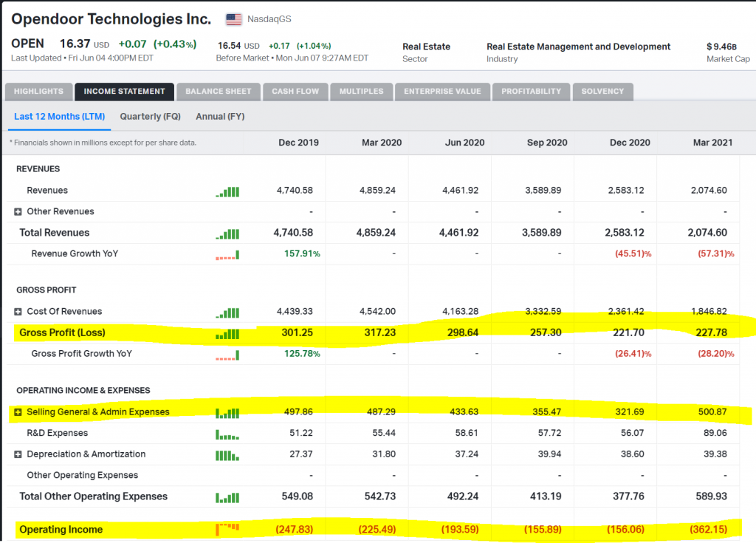Switch to the Cash Flow tab
This screenshot has height=543, width=756.
point(295,92)
